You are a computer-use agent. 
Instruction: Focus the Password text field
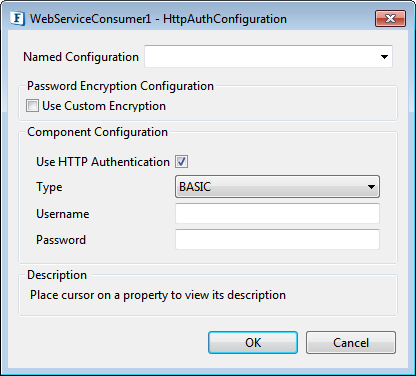point(277,239)
